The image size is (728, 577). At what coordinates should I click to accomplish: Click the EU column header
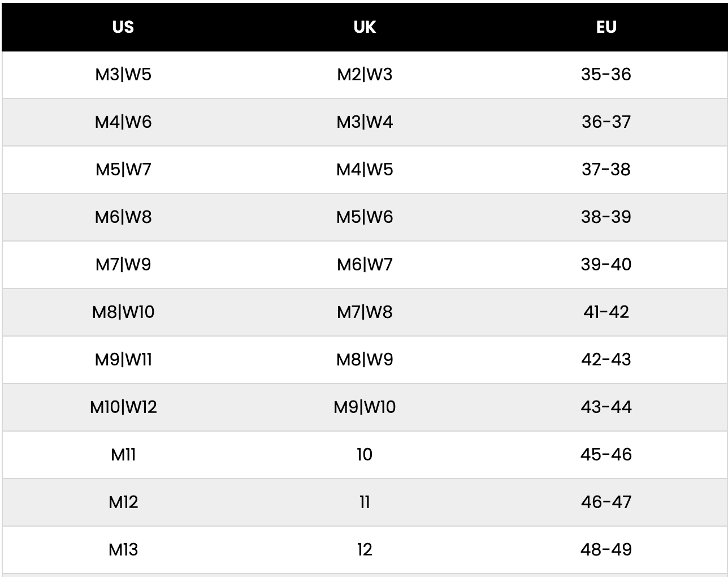click(606, 27)
